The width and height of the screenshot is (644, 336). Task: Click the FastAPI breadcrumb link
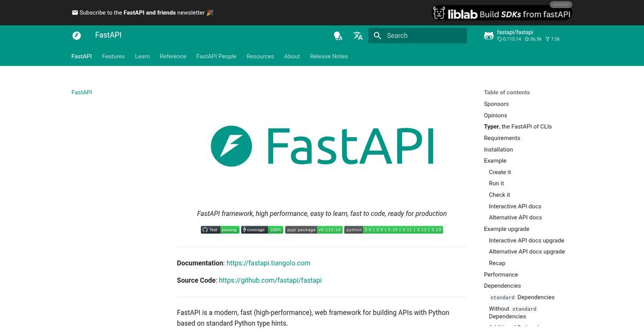coord(81,92)
